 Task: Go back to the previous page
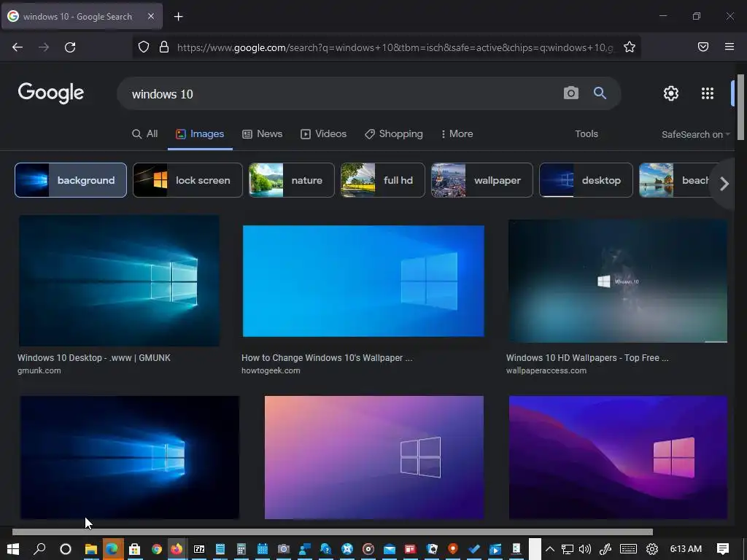point(18,47)
